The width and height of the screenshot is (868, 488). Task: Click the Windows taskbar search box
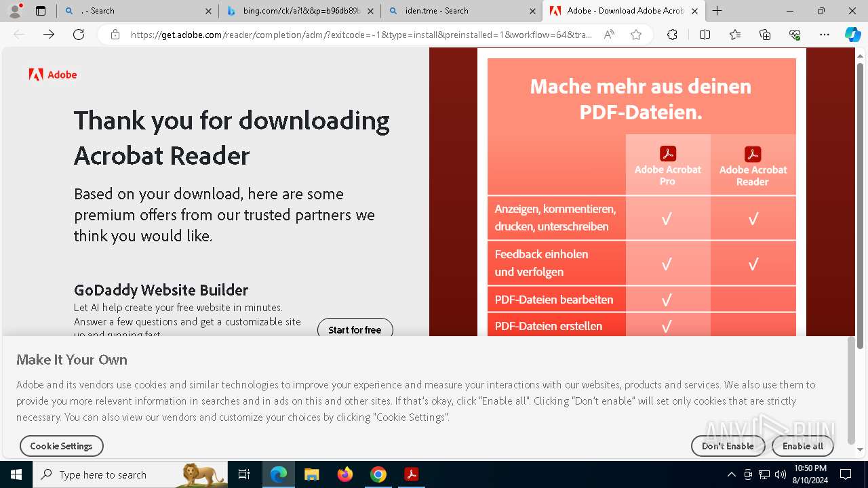[130, 474]
